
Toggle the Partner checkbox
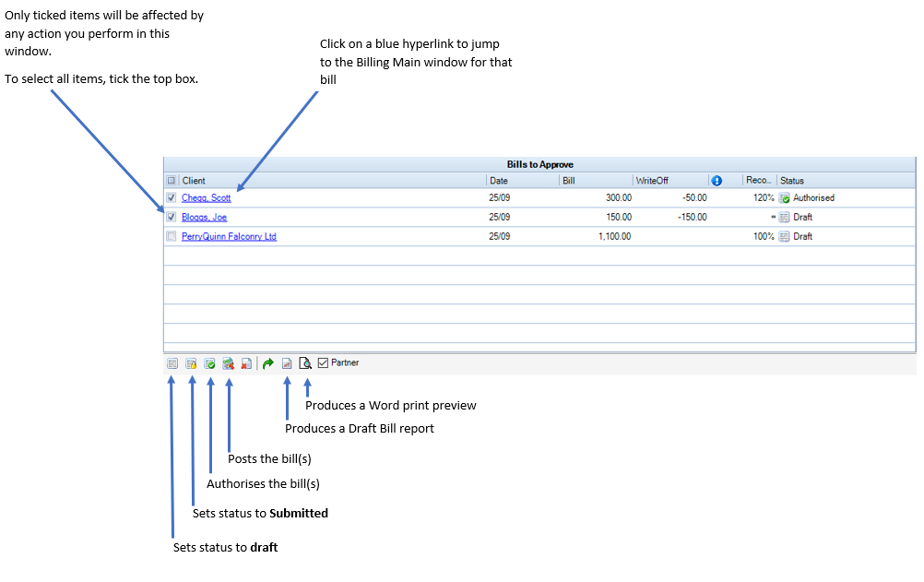pyautogui.click(x=323, y=362)
